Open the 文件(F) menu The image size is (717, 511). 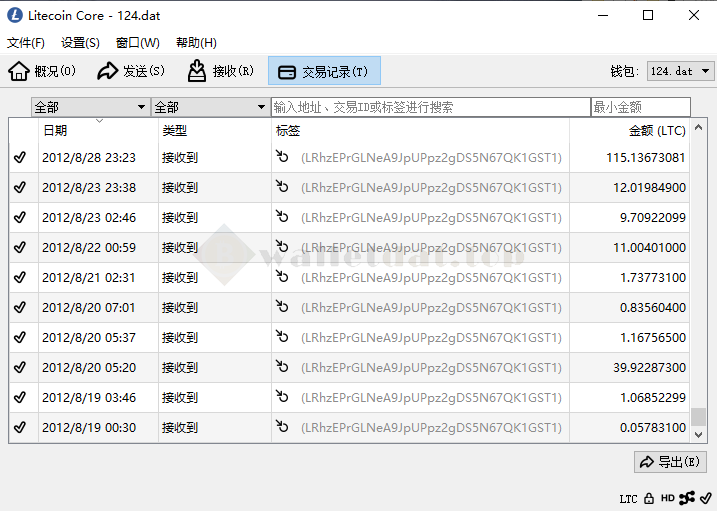point(26,43)
